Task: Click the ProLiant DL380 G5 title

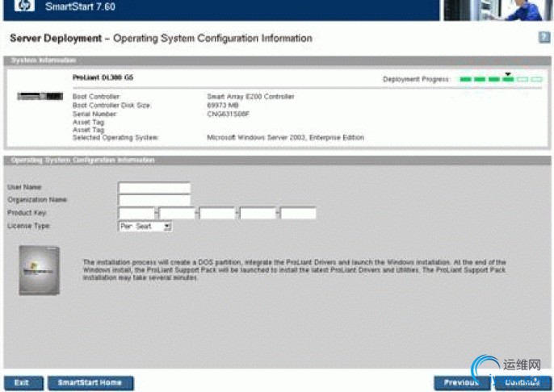Action: [103, 77]
